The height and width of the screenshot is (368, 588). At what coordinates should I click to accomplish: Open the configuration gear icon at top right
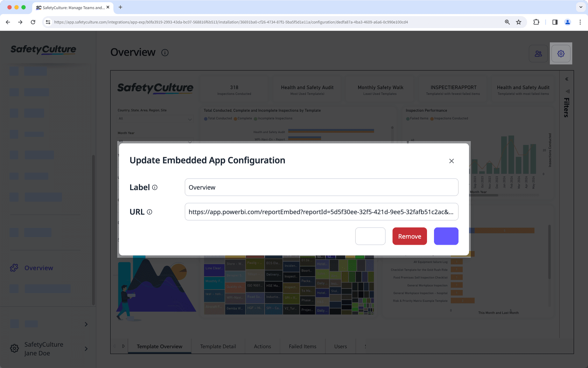(x=561, y=53)
